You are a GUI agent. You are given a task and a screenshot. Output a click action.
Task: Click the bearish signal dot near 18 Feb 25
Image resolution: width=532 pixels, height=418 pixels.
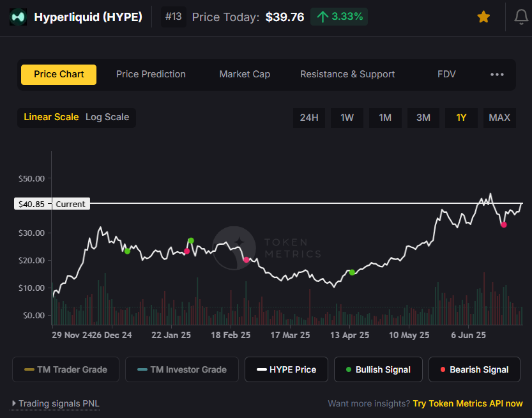click(x=247, y=259)
